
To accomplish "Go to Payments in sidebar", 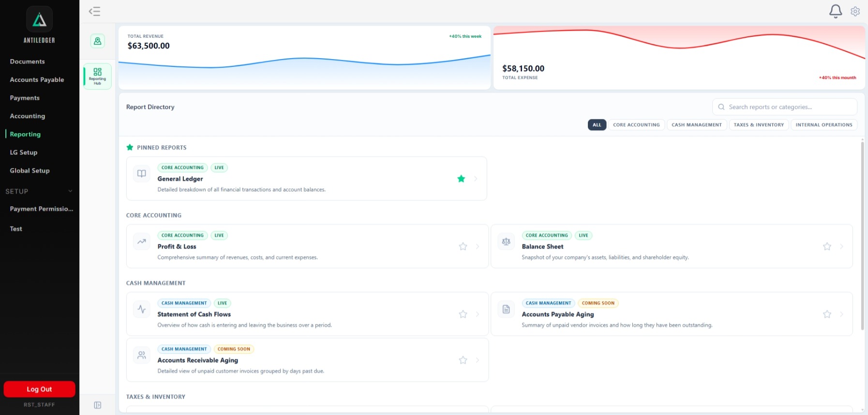I will pos(25,98).
